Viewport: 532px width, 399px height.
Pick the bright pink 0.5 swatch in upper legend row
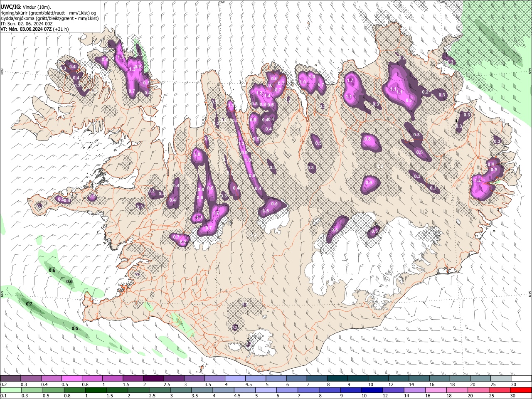tap(72, 379)
